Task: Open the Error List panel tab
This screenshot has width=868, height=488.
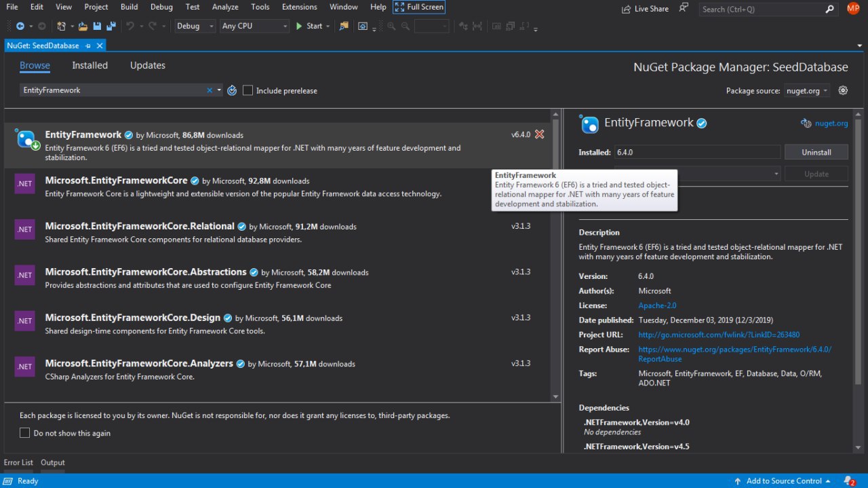Action: click(x=18, y=462)
